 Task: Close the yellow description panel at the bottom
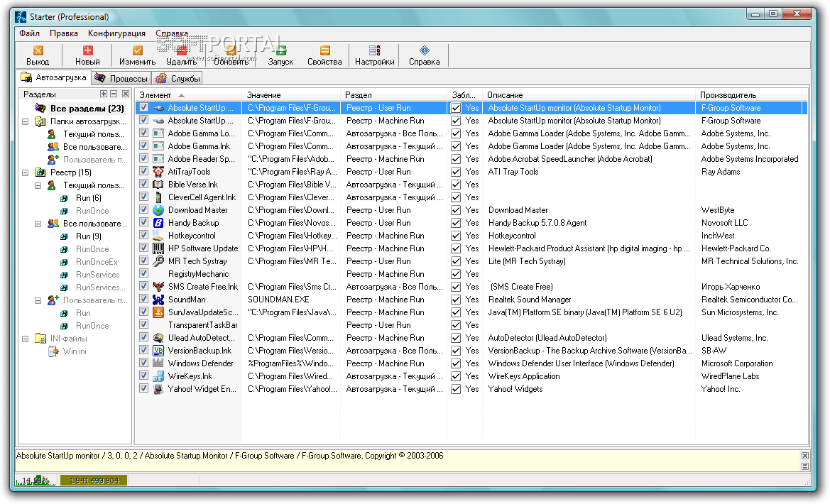point(804,456)
